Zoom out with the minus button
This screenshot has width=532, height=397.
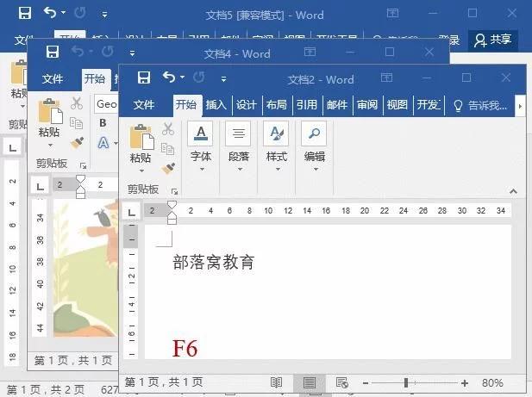coord(366,383)
